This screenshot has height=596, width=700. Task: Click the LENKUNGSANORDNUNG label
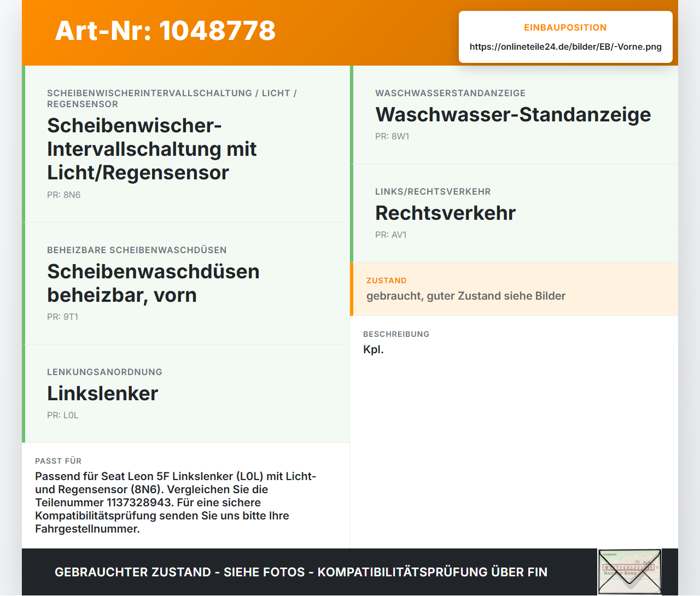point(104,372)
